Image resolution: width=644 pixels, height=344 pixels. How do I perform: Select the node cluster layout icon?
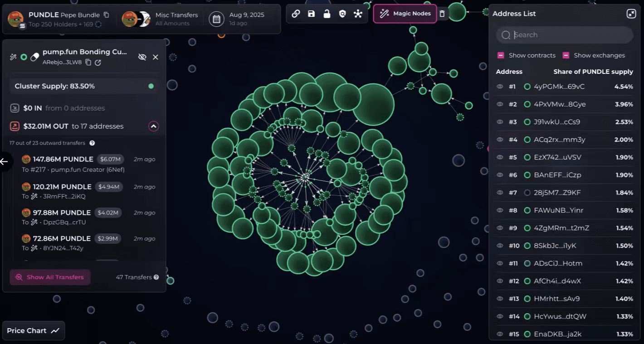[358, 14]
